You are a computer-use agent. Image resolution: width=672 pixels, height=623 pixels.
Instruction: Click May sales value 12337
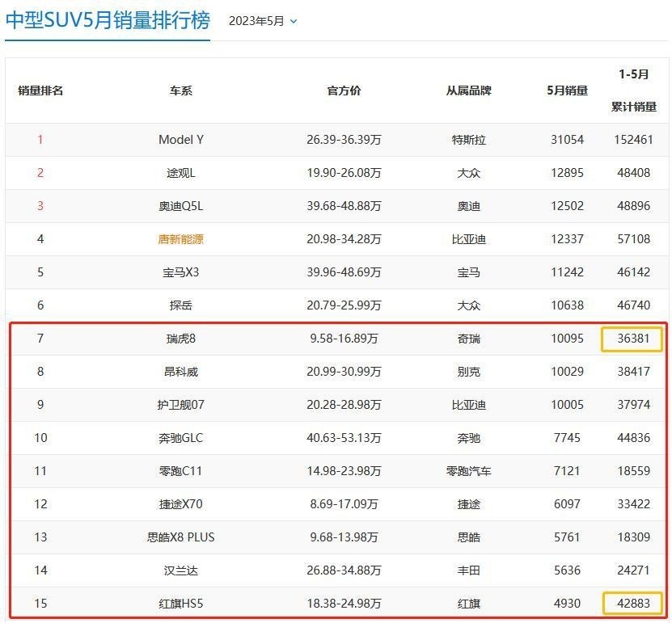point(567,239)
